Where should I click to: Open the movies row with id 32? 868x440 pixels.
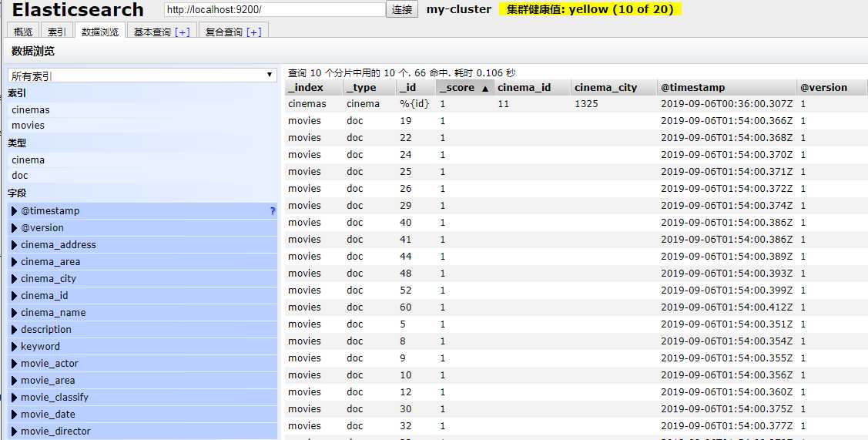[576, 425]
